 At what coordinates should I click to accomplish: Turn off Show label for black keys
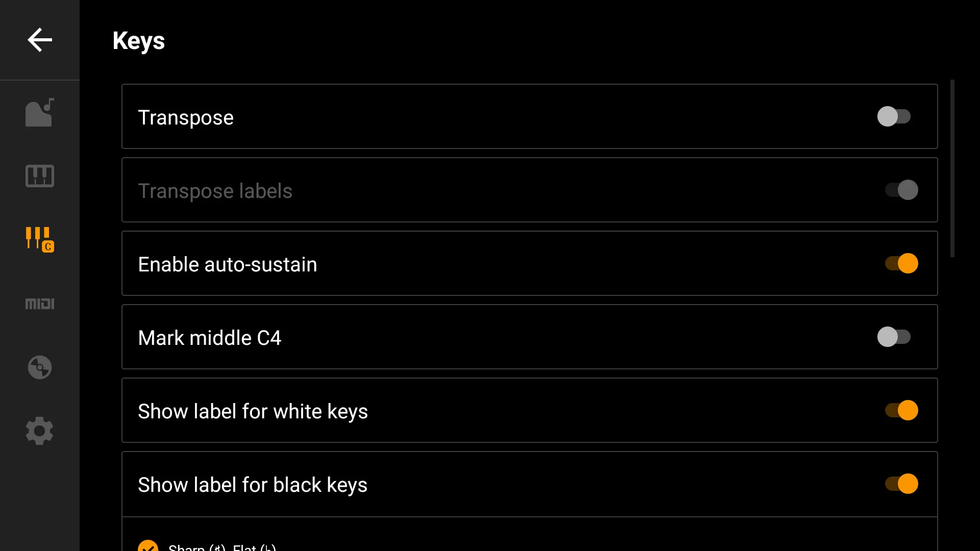[x=901, y=484]
